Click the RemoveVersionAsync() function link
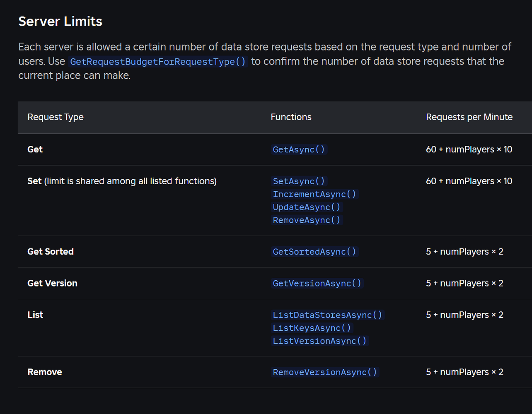The width and height of the screenshot is (532, 414). [325, 372]
